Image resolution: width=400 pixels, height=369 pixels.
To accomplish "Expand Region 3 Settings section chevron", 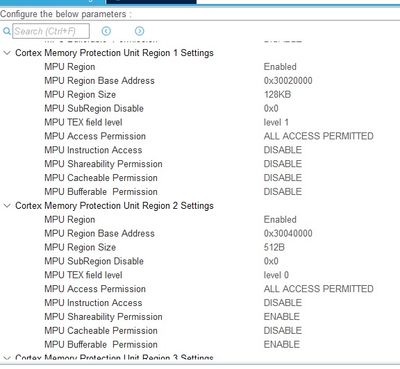I will [x=7, y=358].
